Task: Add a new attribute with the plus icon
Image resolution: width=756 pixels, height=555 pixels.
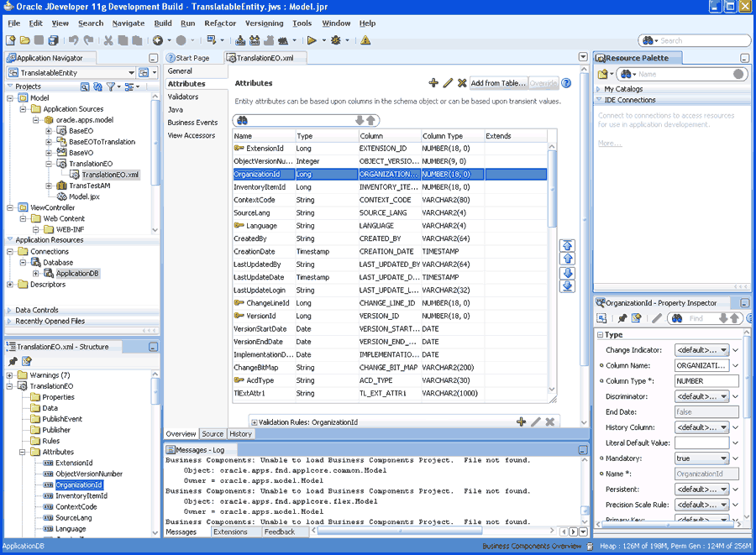Action: (x=433, y=83)
